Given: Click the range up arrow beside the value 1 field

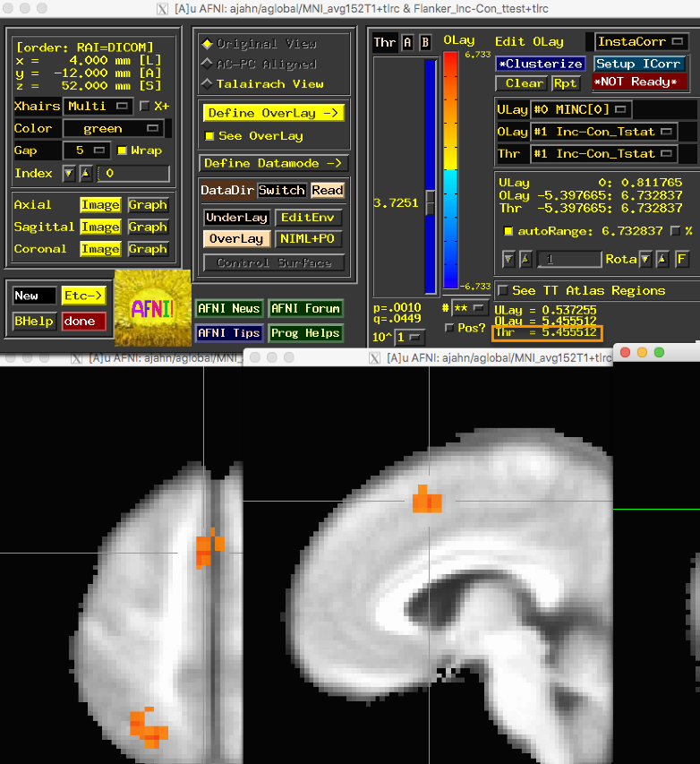Looking at the screenshot, I should (525, 259).
